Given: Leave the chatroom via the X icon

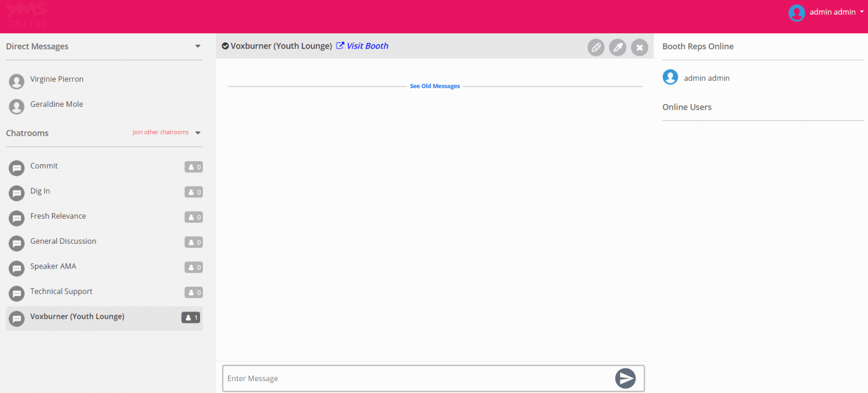Looking at the screenshot, I should 639,47.
